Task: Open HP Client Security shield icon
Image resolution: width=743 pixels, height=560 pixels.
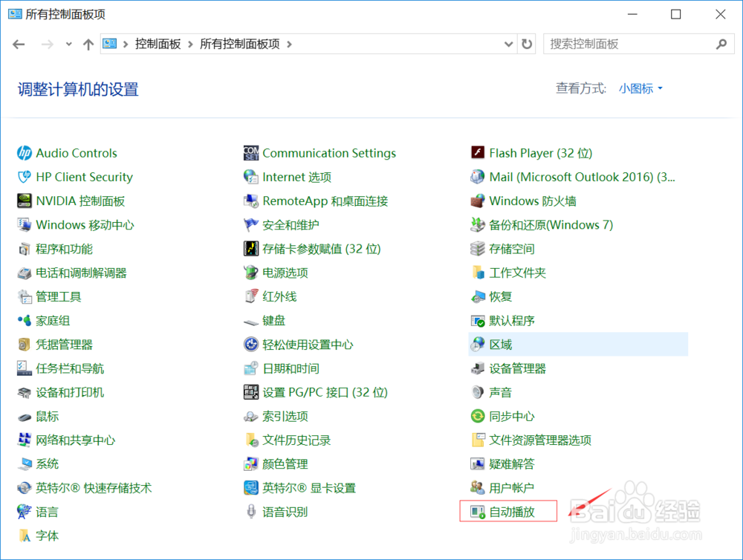Action: coord(25,177)
